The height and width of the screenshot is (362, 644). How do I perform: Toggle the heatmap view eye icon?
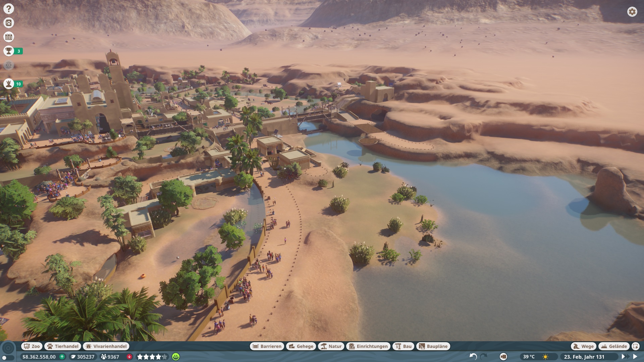click(9, 65)
